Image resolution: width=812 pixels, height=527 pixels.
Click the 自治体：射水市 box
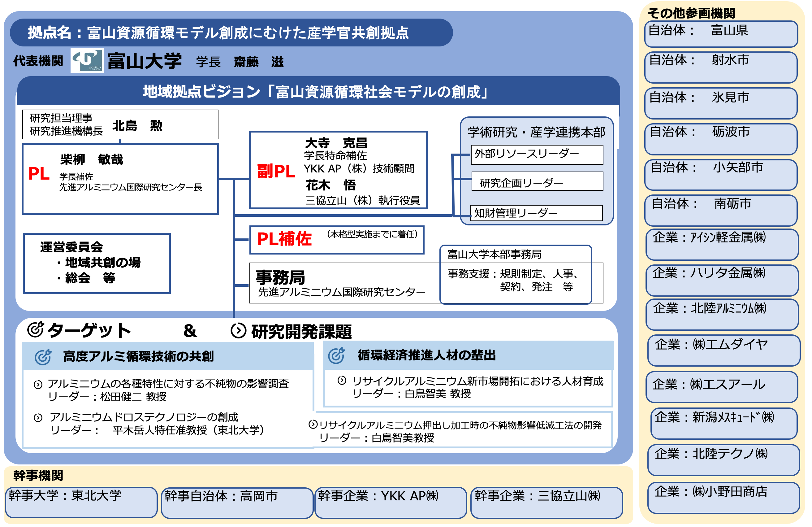click(x=721, y=68)
